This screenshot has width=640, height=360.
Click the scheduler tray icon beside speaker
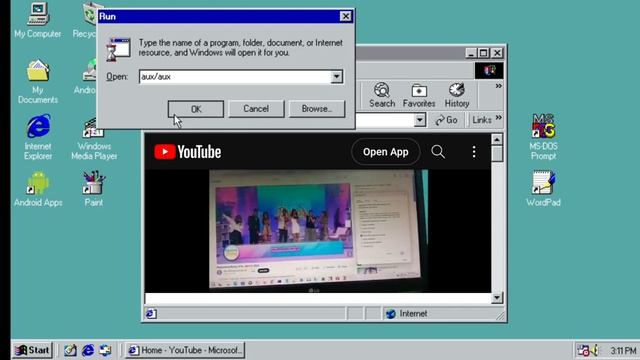[583, 350]
